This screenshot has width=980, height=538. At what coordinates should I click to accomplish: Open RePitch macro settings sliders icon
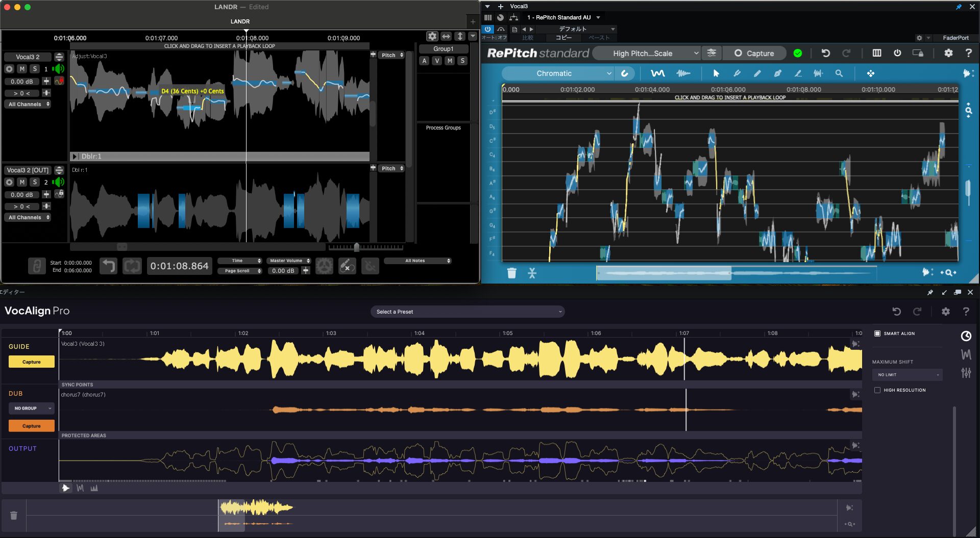click(712, 53)
